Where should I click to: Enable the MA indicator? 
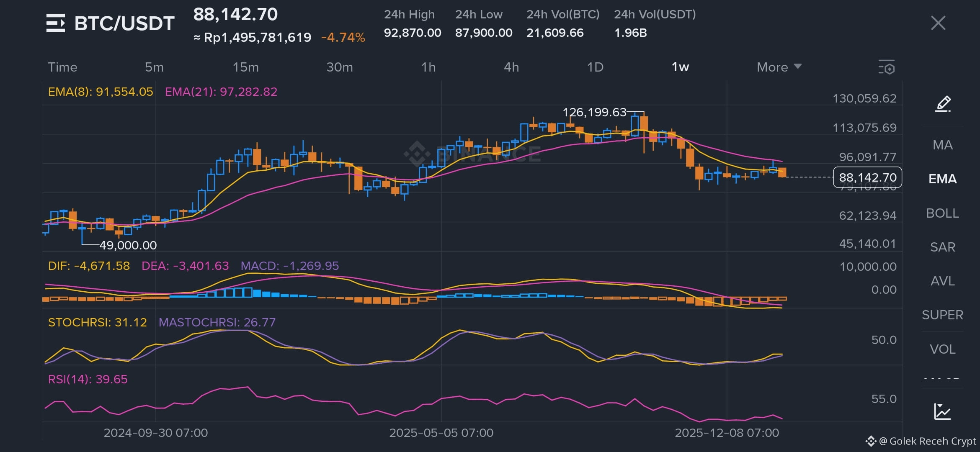tap(943, 145)
